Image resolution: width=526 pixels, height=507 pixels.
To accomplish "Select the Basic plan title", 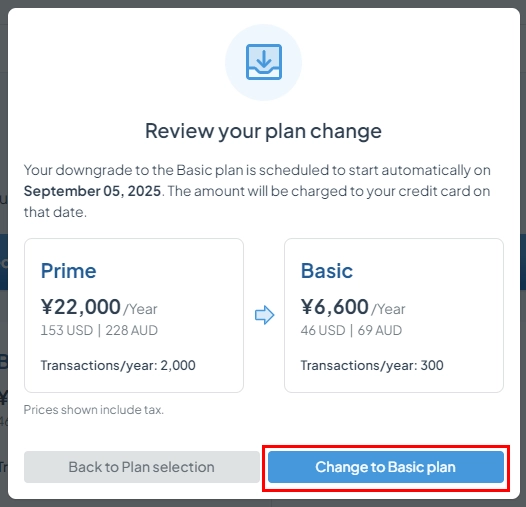I will 327,271.
